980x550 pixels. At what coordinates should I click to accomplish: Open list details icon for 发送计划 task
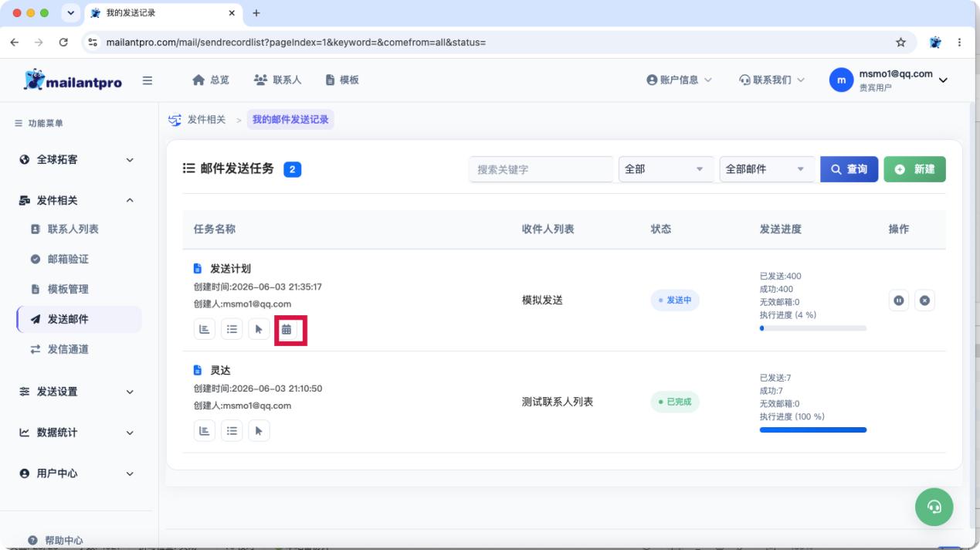(232, 329)
